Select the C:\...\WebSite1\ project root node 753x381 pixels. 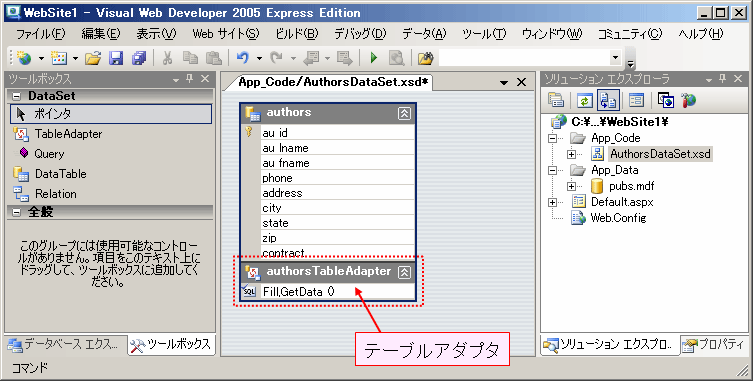[620, 122]
